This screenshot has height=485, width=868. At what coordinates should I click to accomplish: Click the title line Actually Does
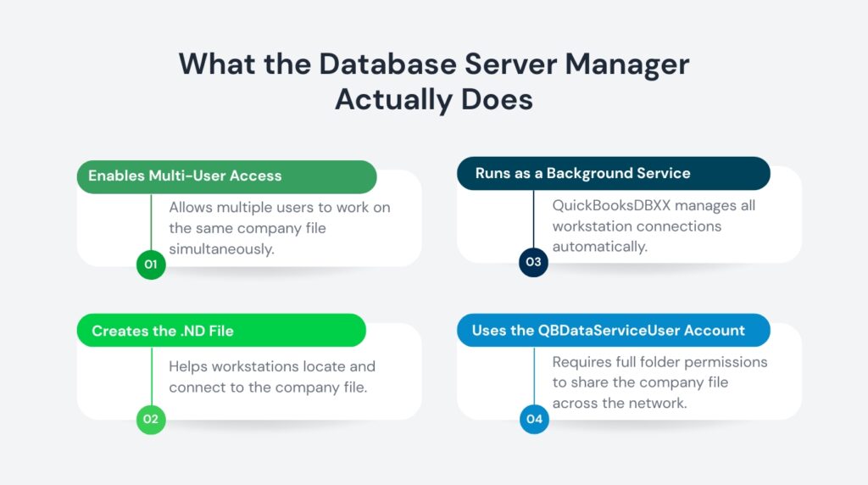click(434, 100)
